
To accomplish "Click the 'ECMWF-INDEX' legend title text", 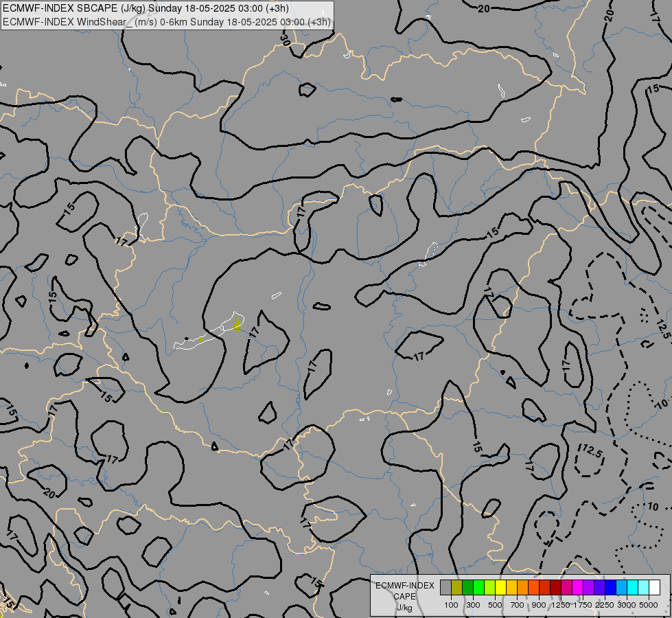I will coord(405,586).
